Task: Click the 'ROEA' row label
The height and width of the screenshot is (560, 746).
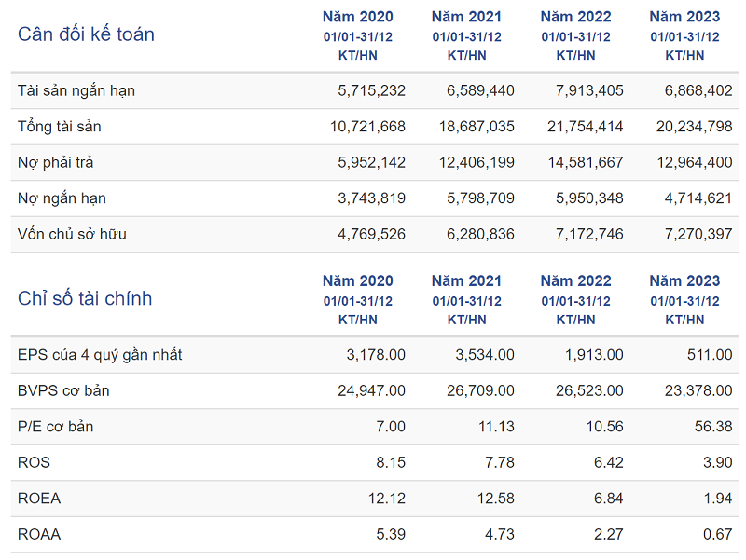Action: [39, 499]
